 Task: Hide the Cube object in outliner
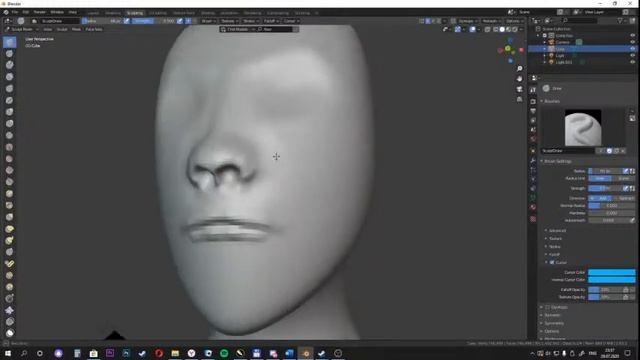coord(632,49)
